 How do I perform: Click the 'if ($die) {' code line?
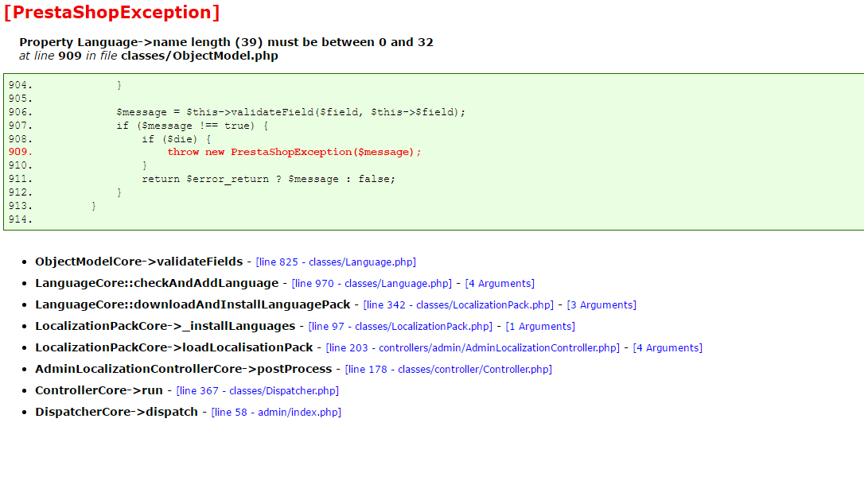(177, 139)
